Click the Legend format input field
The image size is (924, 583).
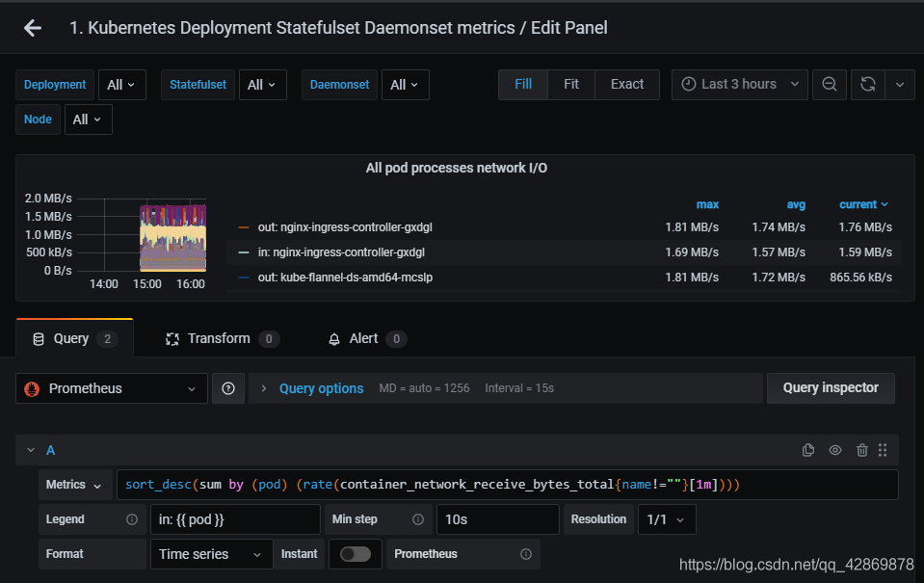[235, 519]
